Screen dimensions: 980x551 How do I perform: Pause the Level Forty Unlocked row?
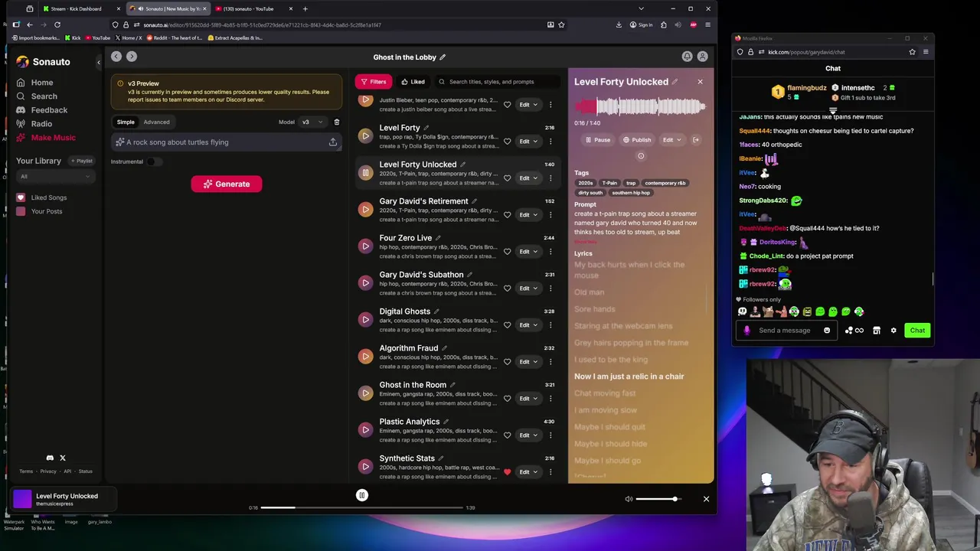tap(365, 173)
